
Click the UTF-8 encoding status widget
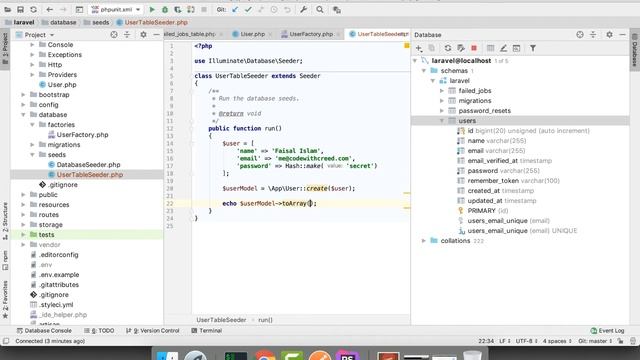click(527, 341)
